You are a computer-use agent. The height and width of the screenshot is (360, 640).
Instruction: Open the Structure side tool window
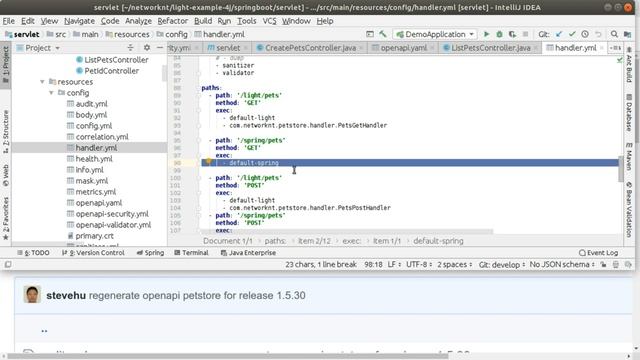point(6,131)
